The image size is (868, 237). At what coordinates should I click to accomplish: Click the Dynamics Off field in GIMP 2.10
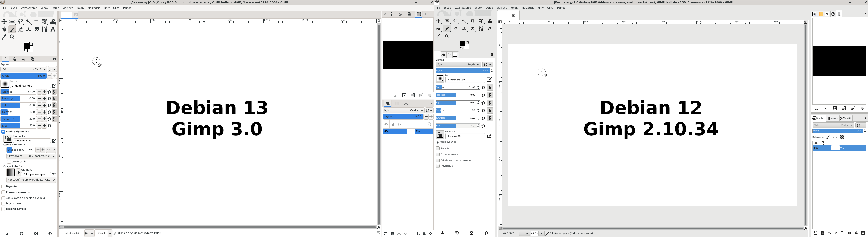tap(465, 136)
